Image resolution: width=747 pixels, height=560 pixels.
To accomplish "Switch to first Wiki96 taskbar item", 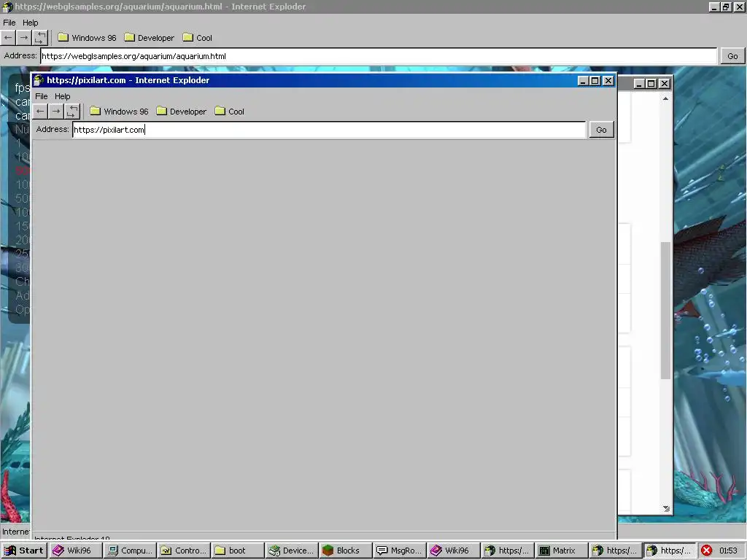I will pyautogui.click(x=74, y=551).
